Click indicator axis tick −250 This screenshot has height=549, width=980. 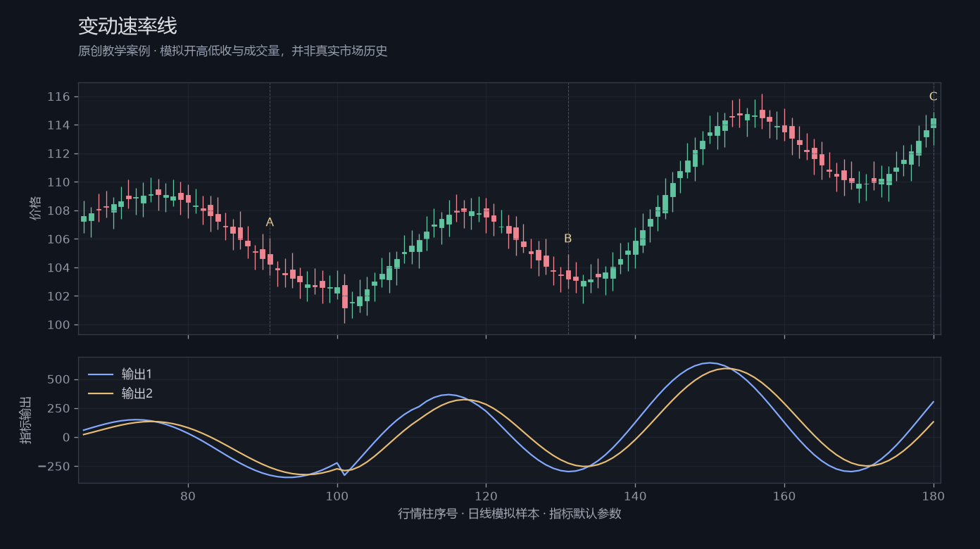(x=54, y=466)
